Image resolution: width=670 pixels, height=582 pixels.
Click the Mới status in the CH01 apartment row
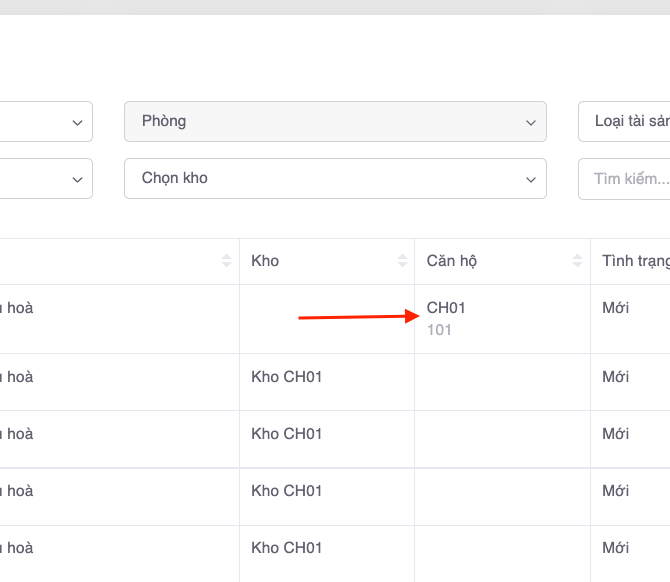coord(615,308)
